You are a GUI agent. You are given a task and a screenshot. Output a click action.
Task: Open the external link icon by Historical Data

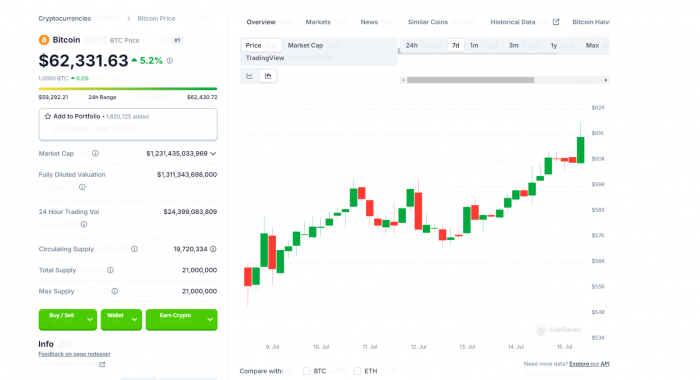[x=556, y=22]
